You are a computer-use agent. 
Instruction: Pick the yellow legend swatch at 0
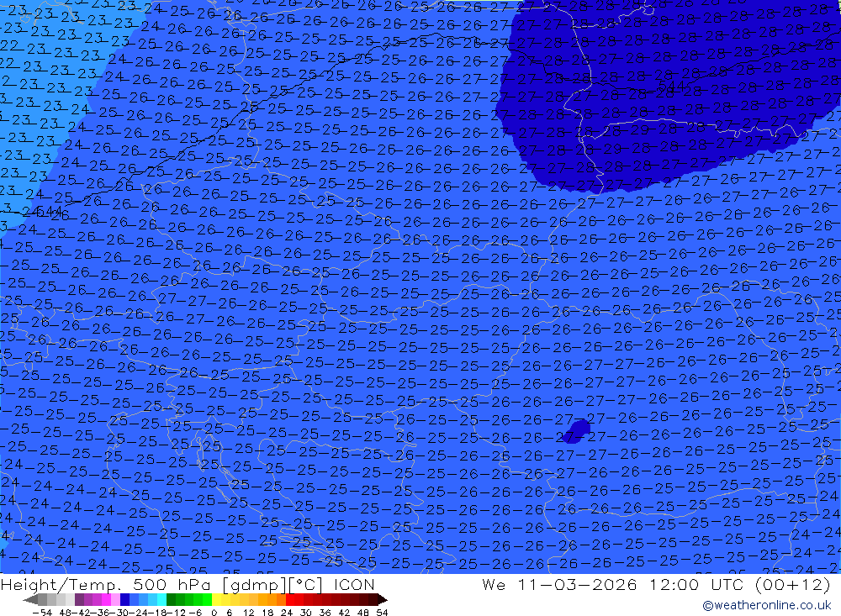216,600
